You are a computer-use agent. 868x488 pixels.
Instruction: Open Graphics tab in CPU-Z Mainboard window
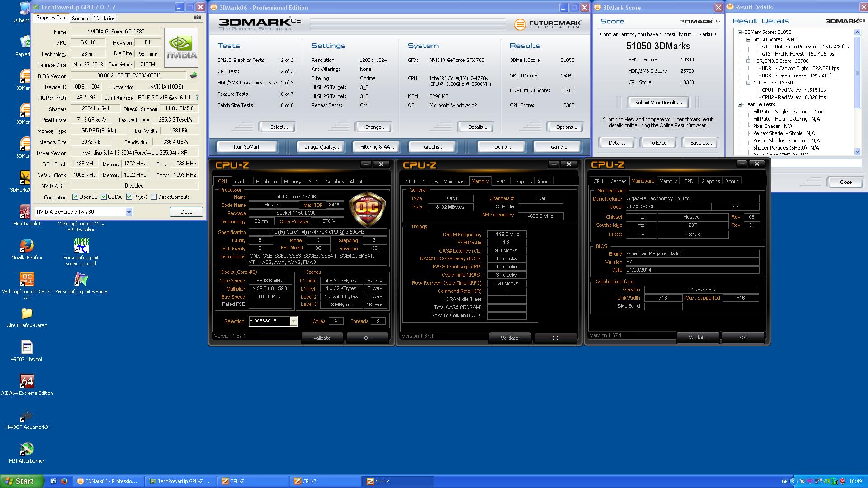point(710,181)
